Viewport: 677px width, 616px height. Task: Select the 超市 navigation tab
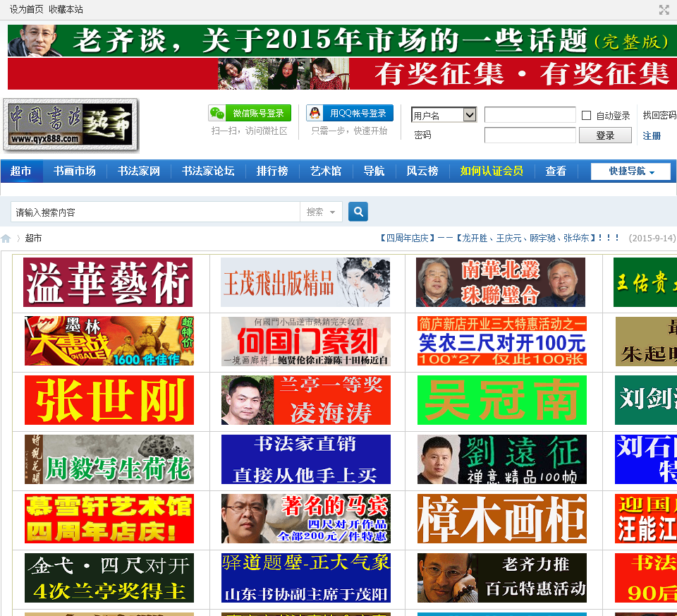(x=21, y=171)
